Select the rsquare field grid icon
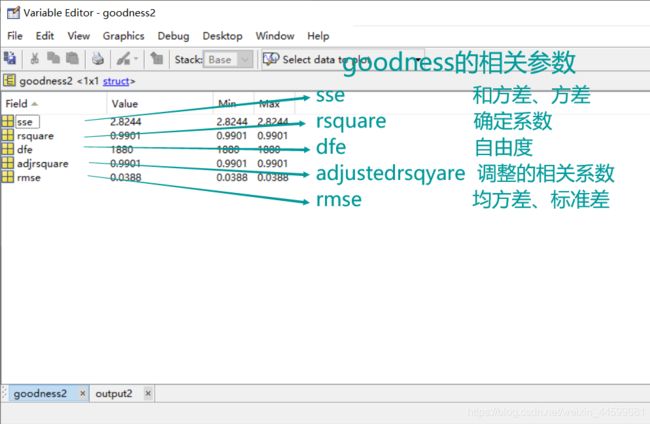This screenshot has height=424, width=650. [x=7, y=135]
